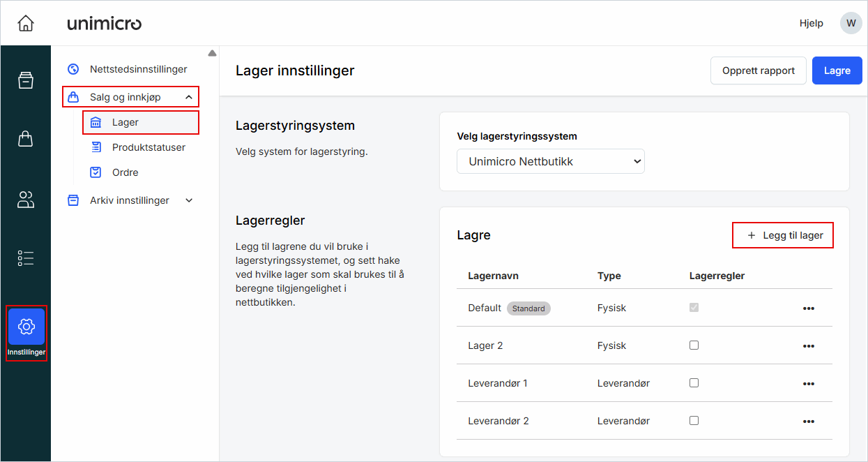Screen dimensions: 868x462
Task: Click the checkmark icon beside Ordre
Action: 96,172
